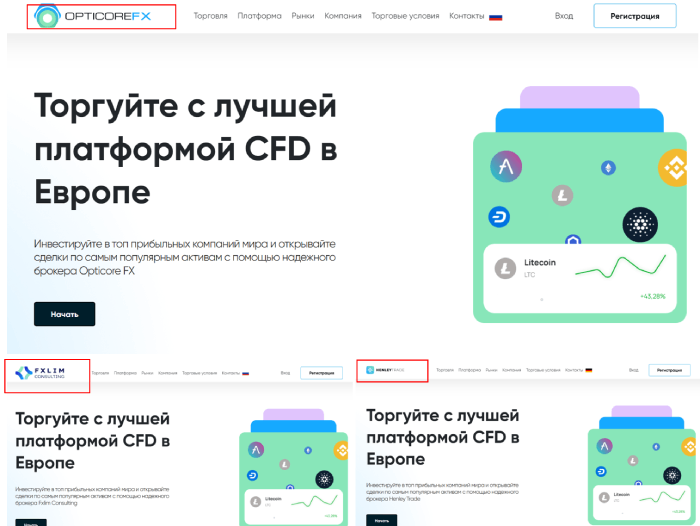Click the Ethereum coin icon
This screenshot has width=700, height=526.
click(608, 168)
